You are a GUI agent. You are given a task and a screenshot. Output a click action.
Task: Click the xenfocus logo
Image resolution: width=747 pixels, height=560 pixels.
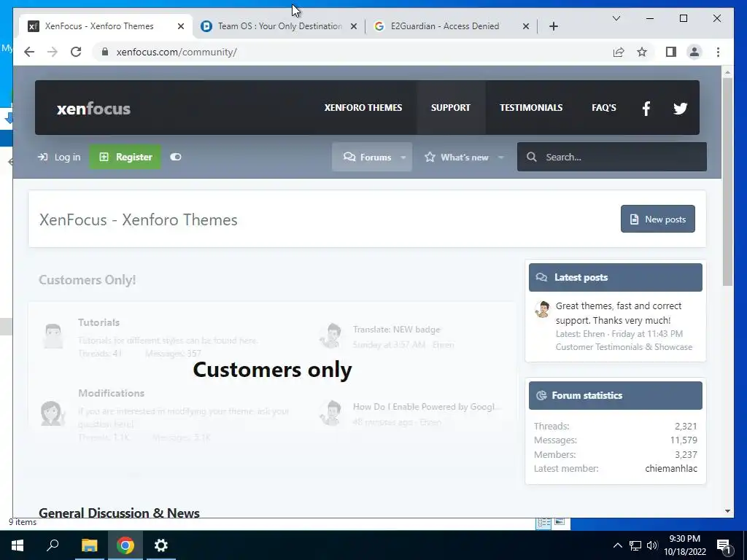[93, 109]
